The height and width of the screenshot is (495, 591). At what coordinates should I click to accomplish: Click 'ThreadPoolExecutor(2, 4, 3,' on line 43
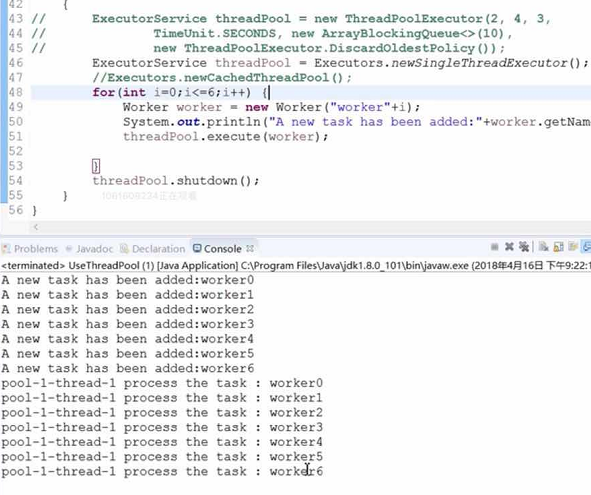448,19
